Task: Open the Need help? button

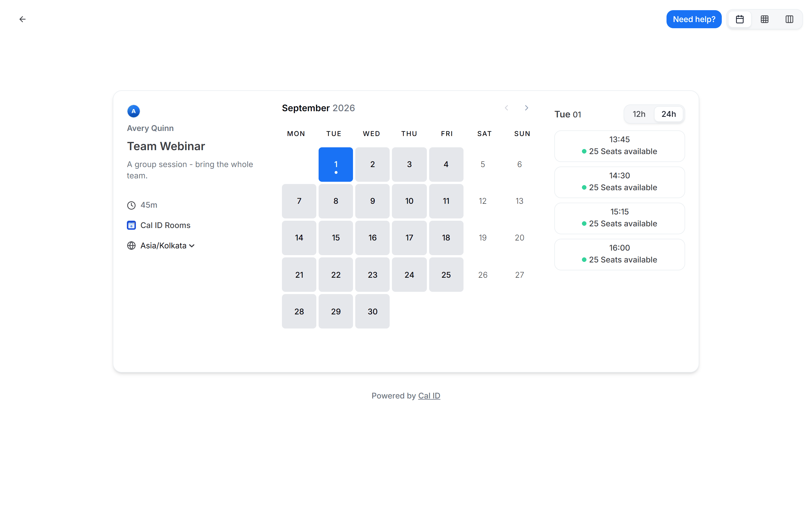Action: point(694,19)
